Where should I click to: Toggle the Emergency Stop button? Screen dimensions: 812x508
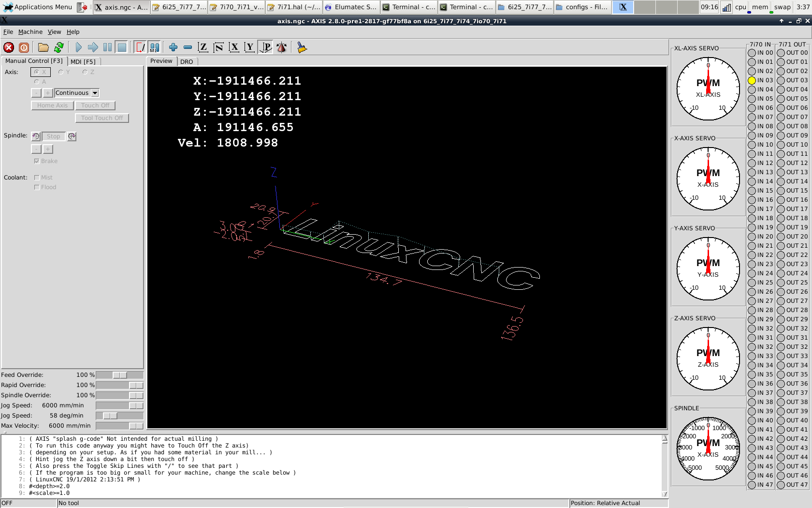pos(9,47)
